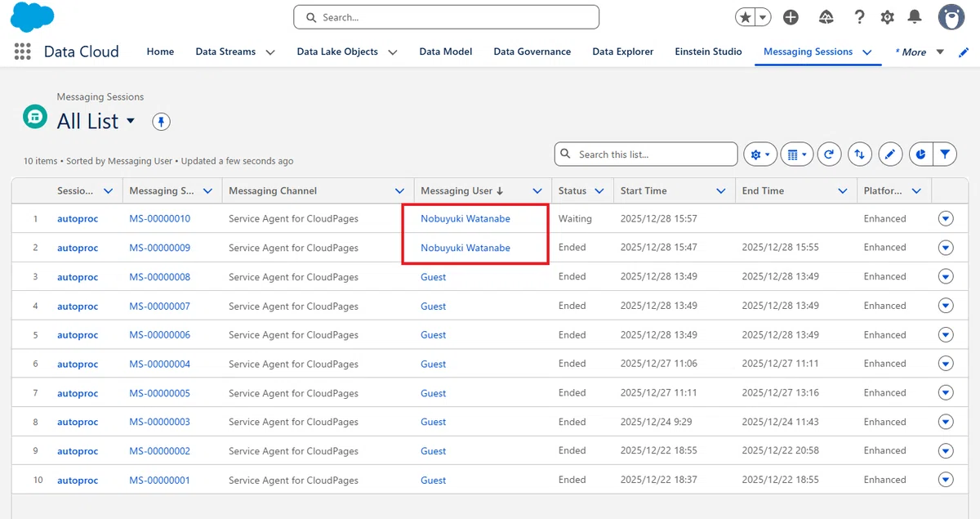Open row actions for MS-00000009

tap(946, 248)
